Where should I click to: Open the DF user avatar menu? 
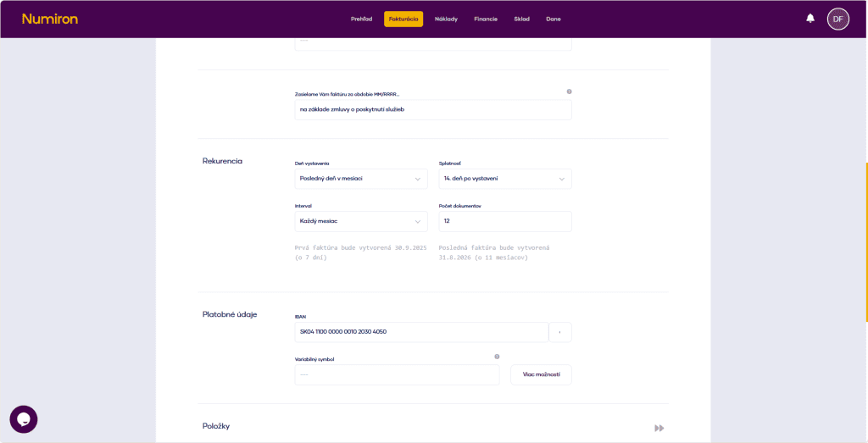[x=837, y=19]
